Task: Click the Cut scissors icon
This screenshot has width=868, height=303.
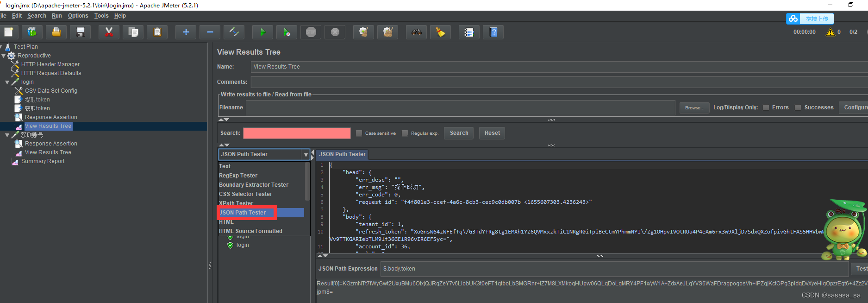Action: (109, 32)
